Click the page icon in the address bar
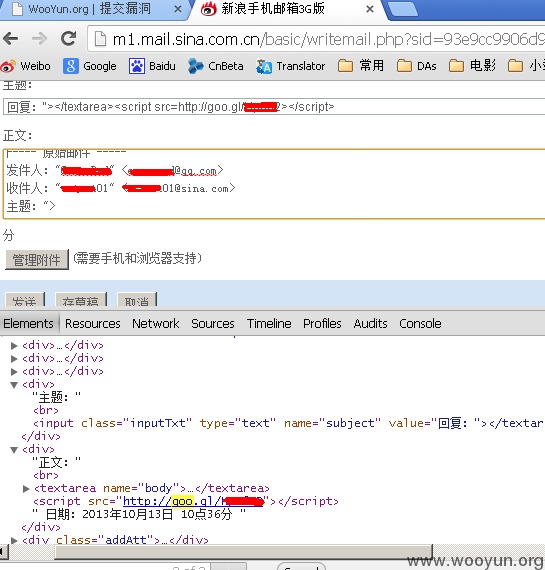Image resolution: width=545 pixels, height=570 pixels. [100, 39]
